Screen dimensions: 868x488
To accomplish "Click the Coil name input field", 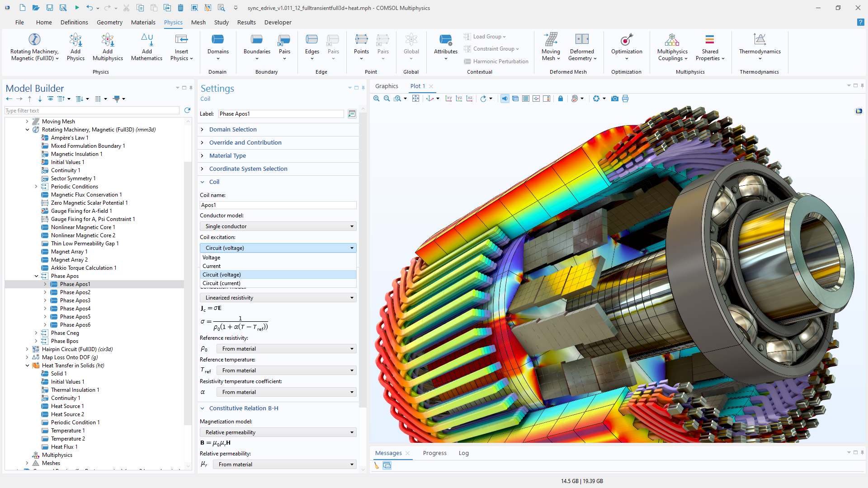I will click(x=278, y=205).
